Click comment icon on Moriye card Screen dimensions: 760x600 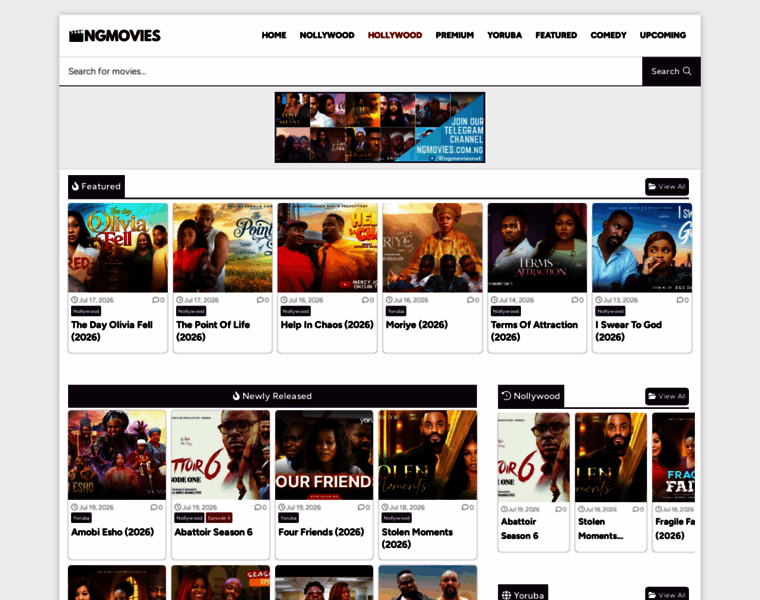tap(470, 300)
